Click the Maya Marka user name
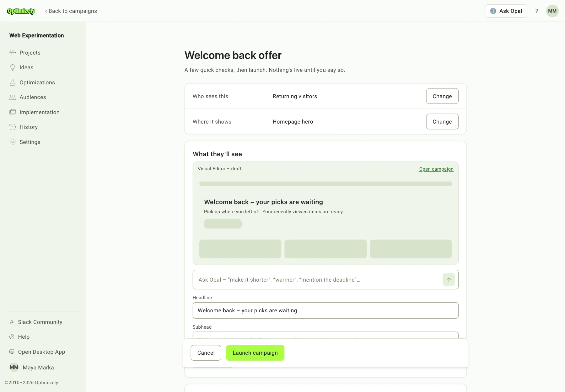 click(x=38, y=367)
